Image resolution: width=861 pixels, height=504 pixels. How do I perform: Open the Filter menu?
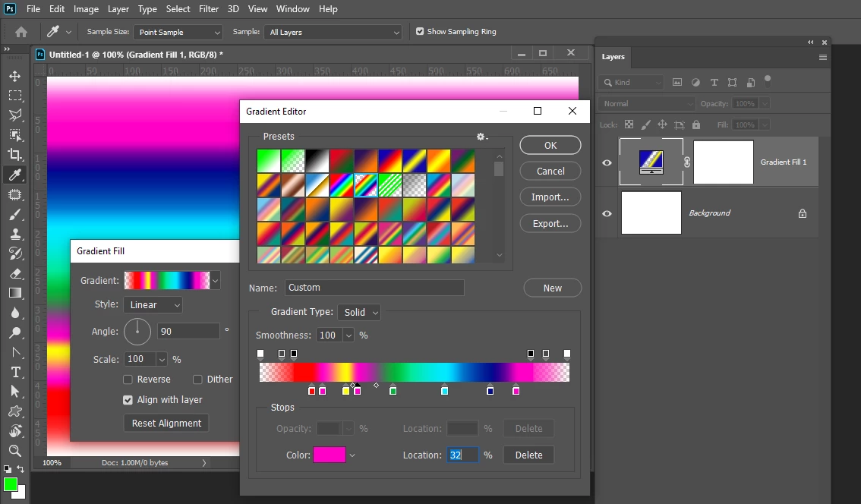click(209, 9)
